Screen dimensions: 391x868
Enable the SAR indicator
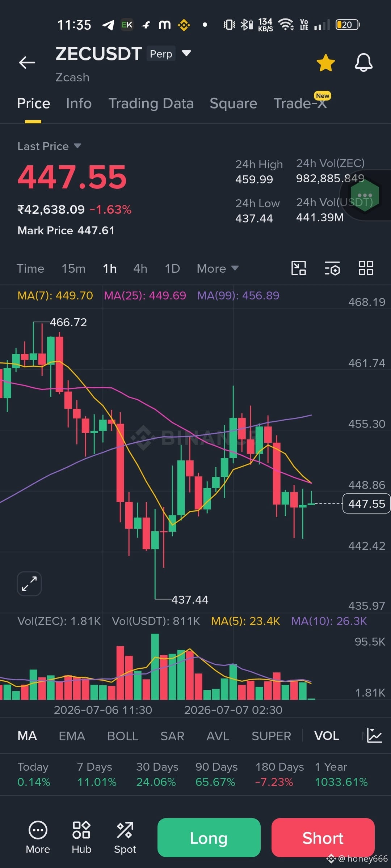(172, 736)
